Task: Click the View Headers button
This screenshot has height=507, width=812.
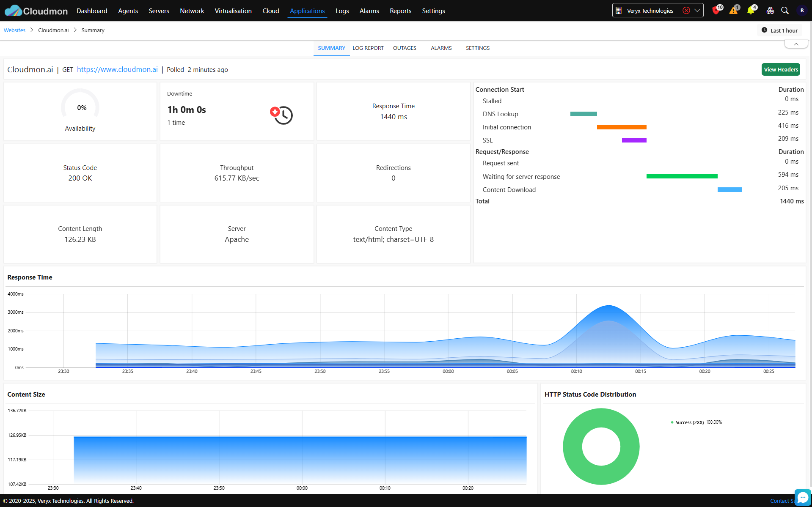Action: [781, 69]
